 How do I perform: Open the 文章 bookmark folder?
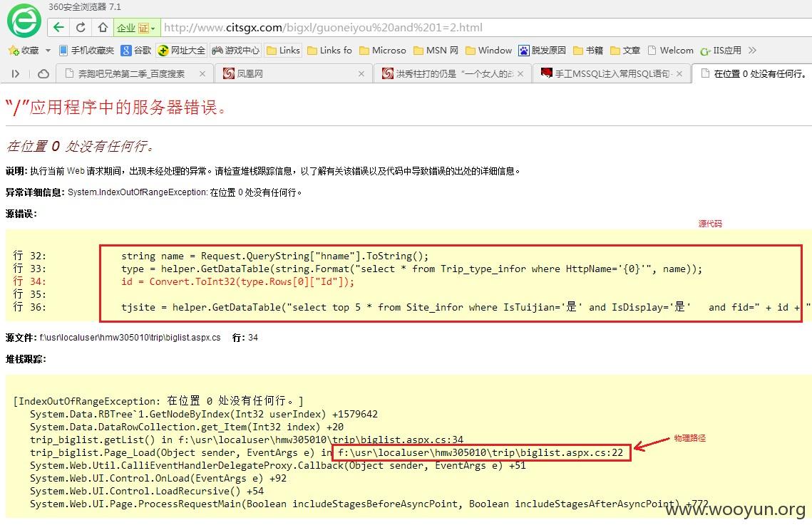point(625,50)
